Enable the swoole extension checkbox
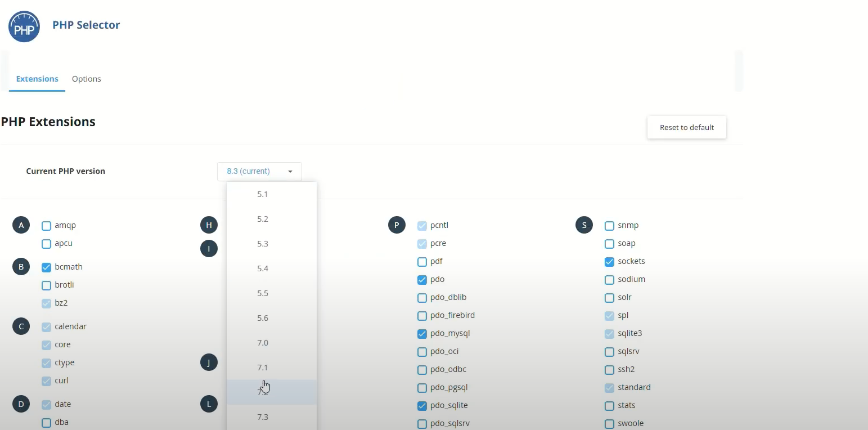Screen dimensions: 868x430 pos(609,424)
